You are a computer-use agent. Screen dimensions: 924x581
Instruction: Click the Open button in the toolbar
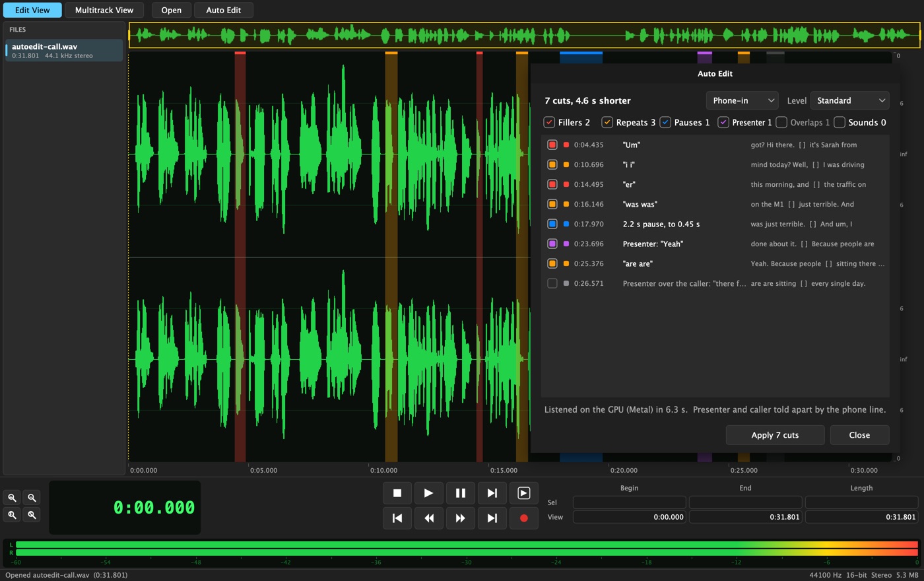pyautogui.click(x=172, y=10)
